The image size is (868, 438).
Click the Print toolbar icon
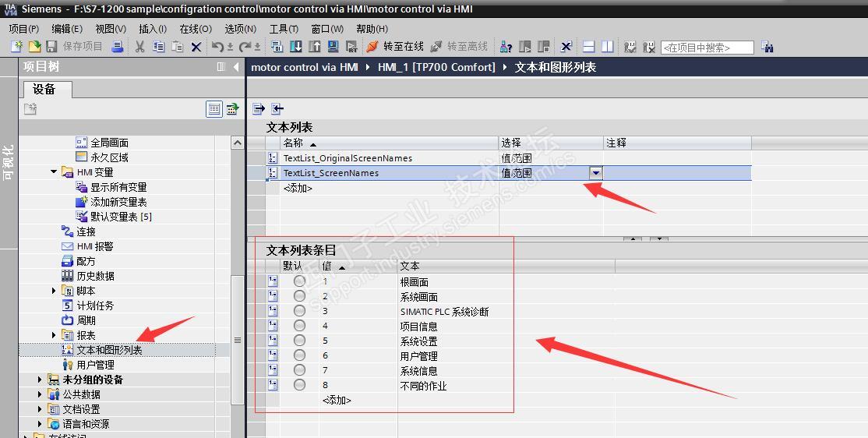(x=118, y=47)
